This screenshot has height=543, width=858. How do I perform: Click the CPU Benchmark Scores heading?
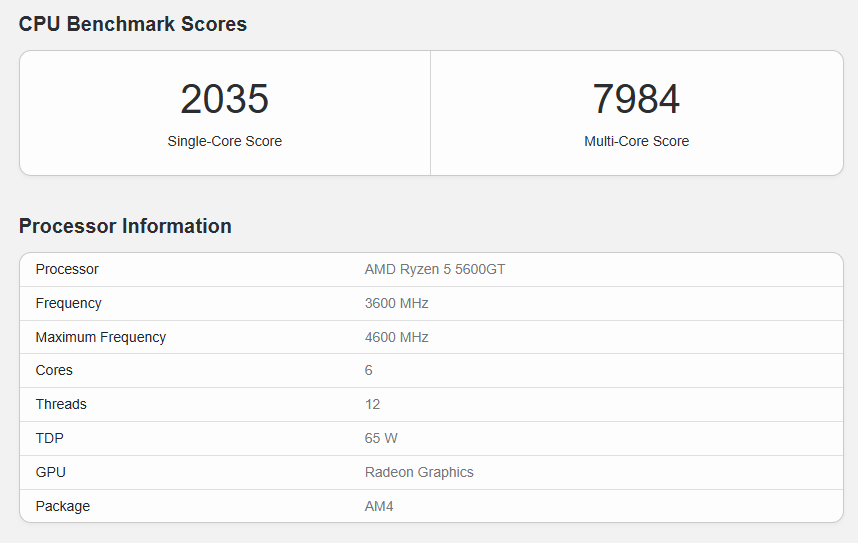[x=133, y=24]
